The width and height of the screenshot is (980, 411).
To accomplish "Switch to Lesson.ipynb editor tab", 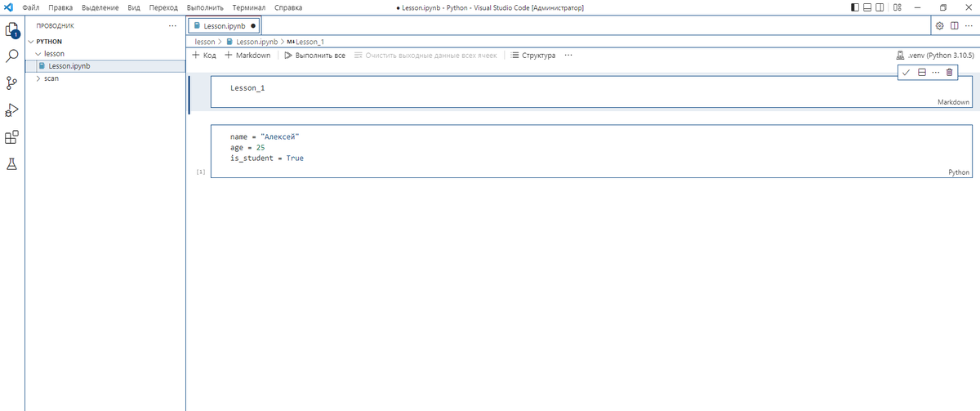I will click(225, 25).
